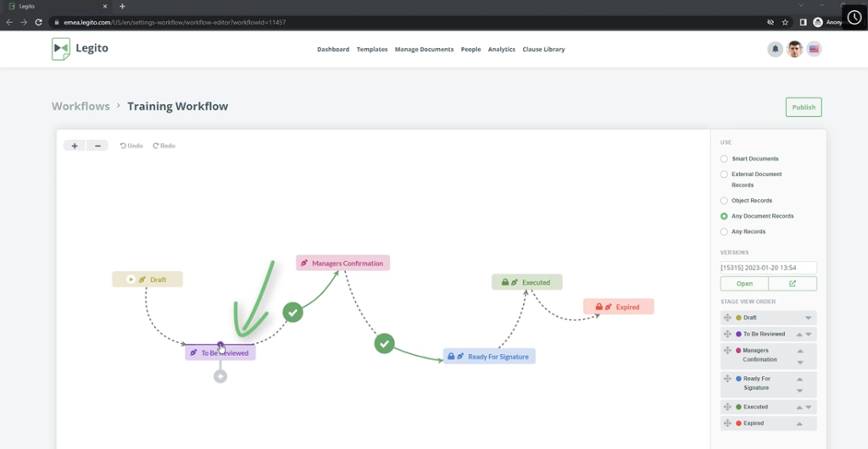The width and height of the screenshot is (868, 449).
Task: Open the Templates menu
Action: pos(372,49)
